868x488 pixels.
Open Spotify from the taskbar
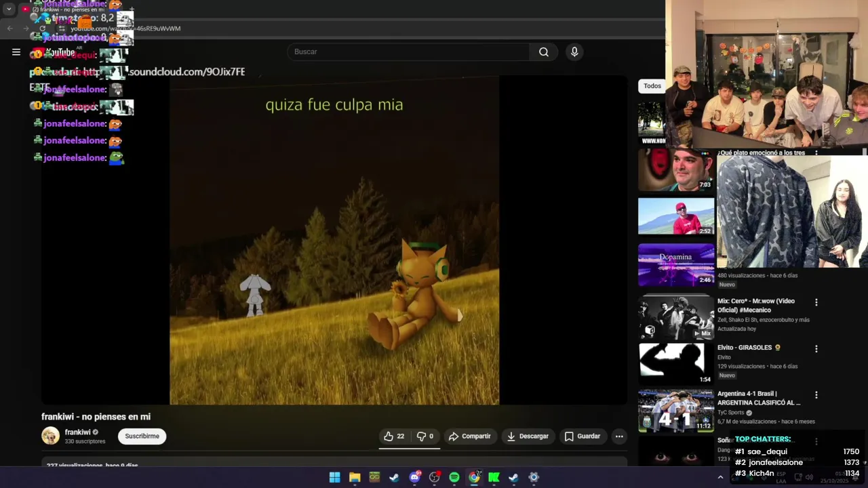click(x=454, y=477)
